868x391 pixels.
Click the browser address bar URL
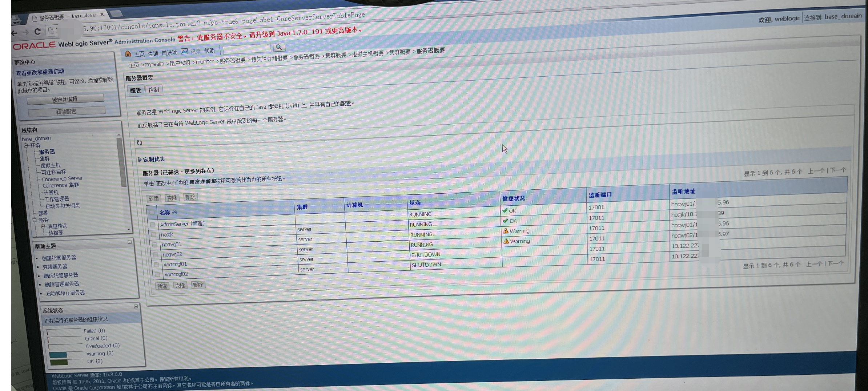(x=224, y=22)
